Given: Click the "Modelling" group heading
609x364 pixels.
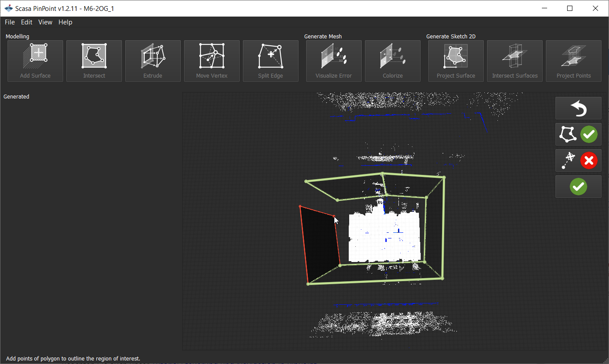Looking at the screenshot, I should coord(17,37).
